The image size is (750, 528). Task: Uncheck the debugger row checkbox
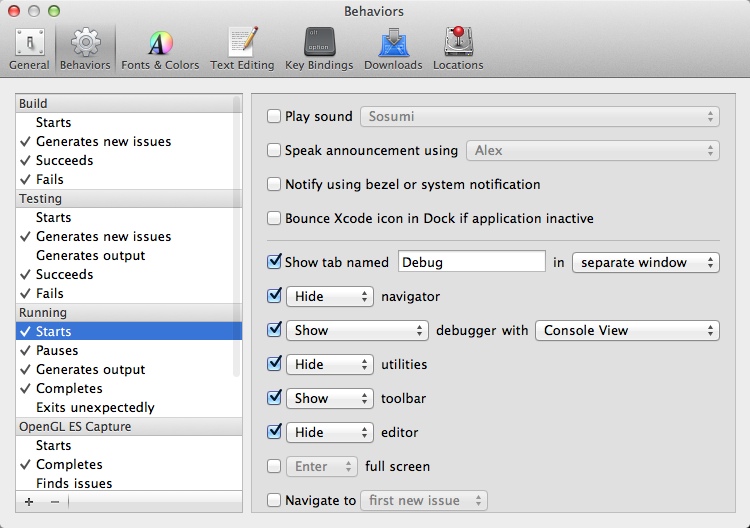click(274, 330)
